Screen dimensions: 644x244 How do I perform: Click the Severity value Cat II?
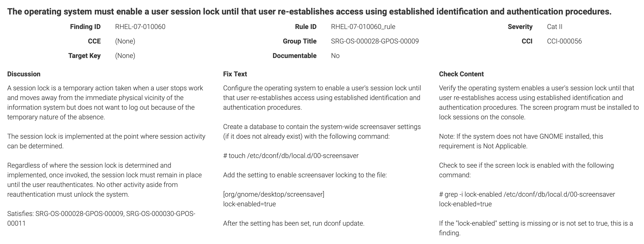pyautogui.click(x=554, y=27)
